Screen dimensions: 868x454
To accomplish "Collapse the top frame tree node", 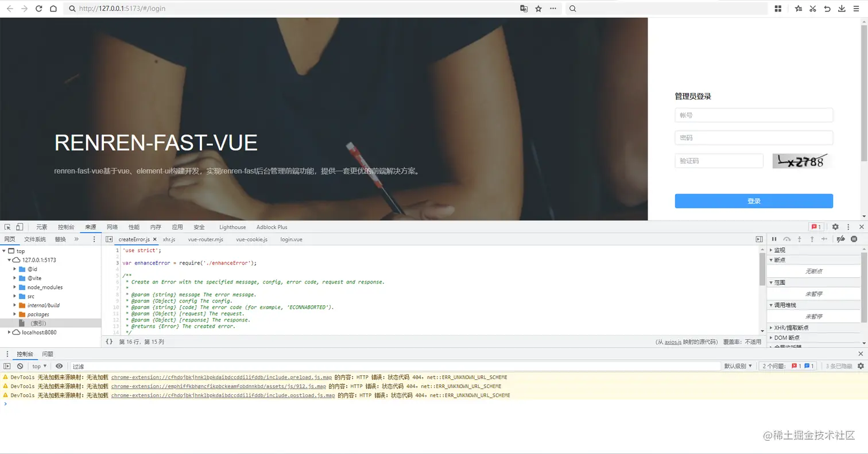I will click(4, 251).
